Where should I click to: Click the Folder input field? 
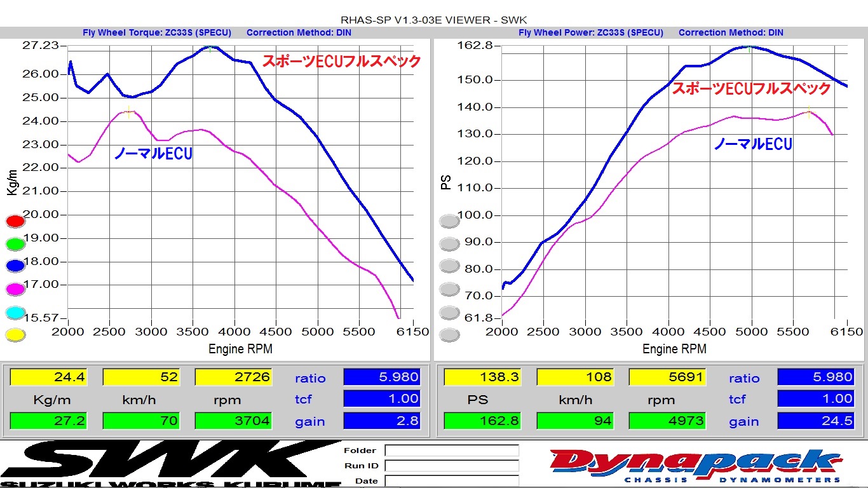coord(451,451)
